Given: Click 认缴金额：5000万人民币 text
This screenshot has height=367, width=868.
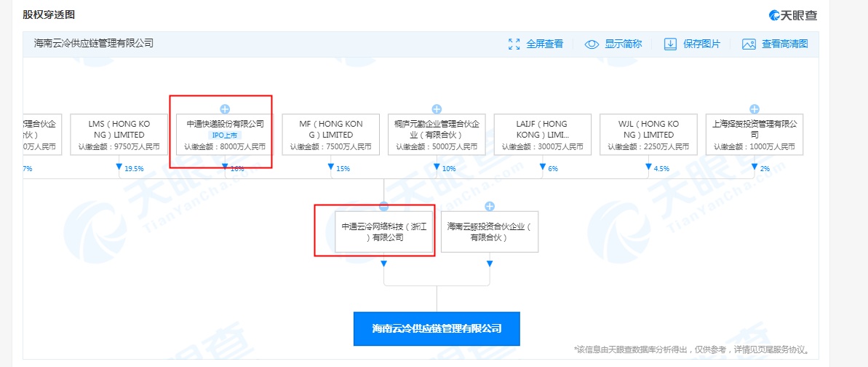Looking at the screenshot, I should click(437, 147).
